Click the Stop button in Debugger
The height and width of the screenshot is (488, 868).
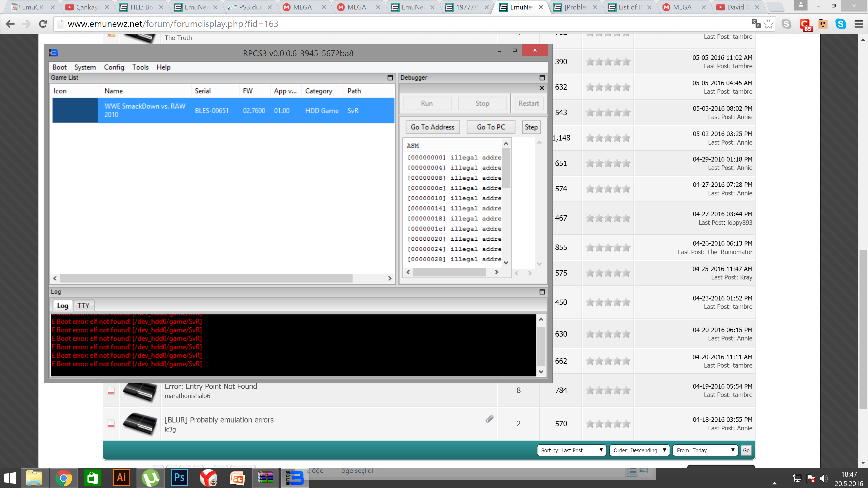click(x=482, y=103)
